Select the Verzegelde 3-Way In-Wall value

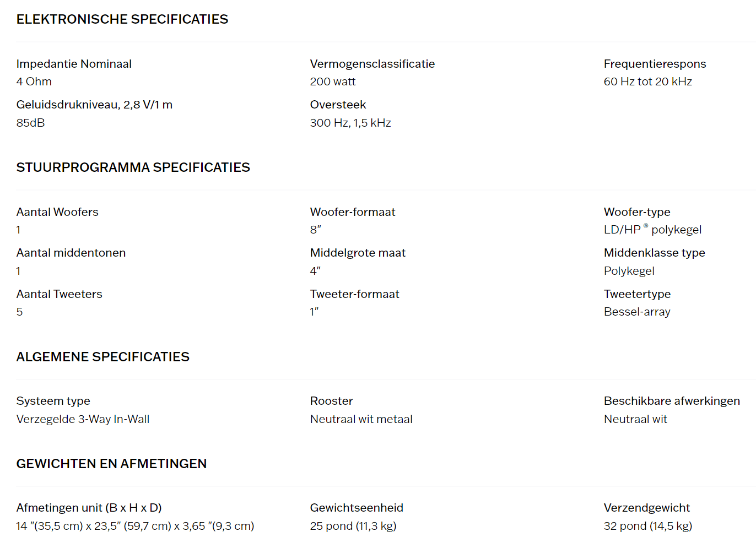pos(83,419)
